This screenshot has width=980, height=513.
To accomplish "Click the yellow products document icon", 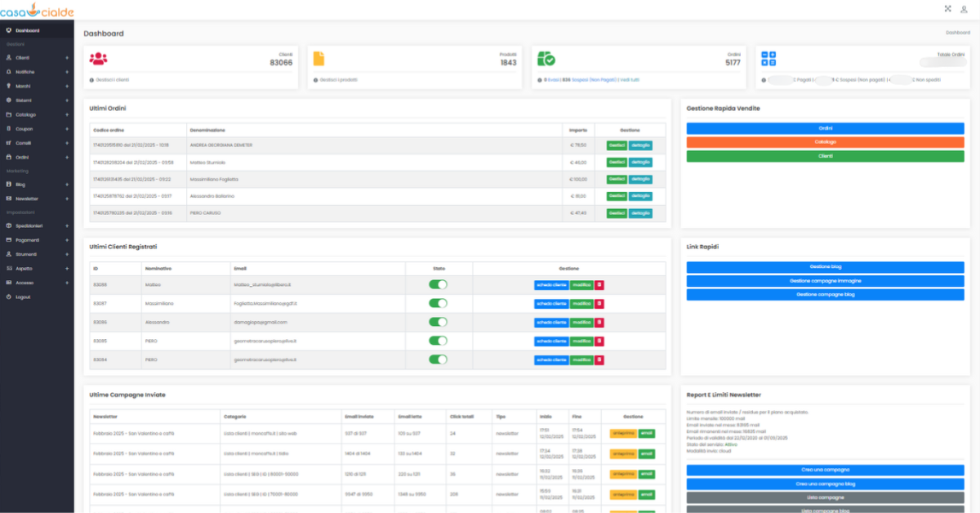I will coord(319,58).
